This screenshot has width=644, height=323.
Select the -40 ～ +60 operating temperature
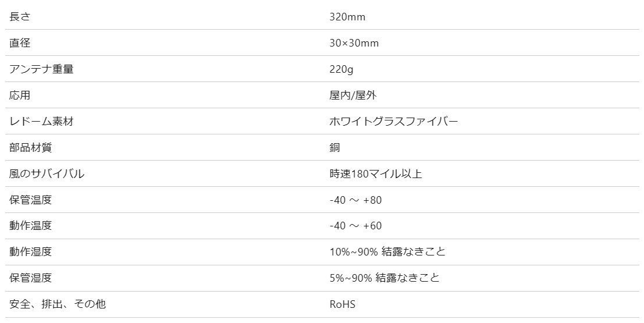[355, 226]
